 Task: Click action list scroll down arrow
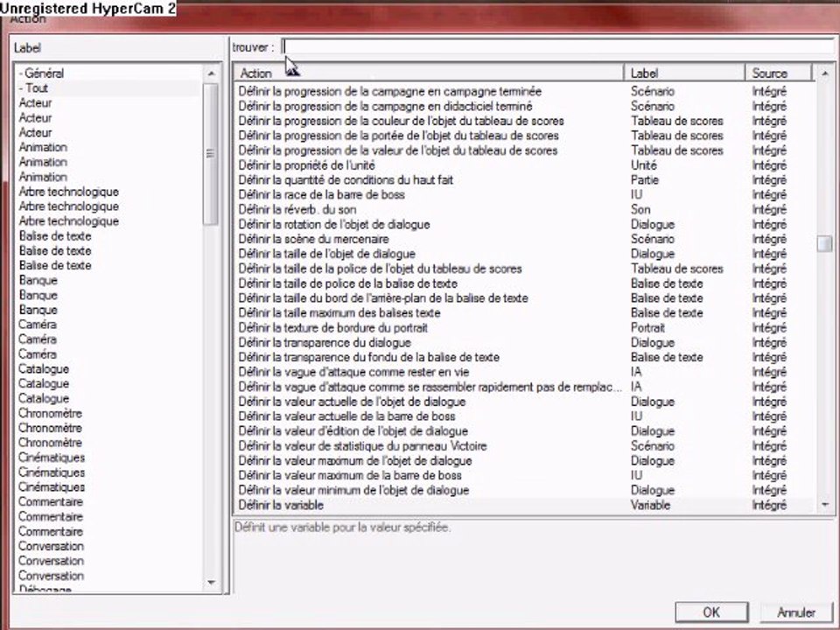[x=824, y=505]
